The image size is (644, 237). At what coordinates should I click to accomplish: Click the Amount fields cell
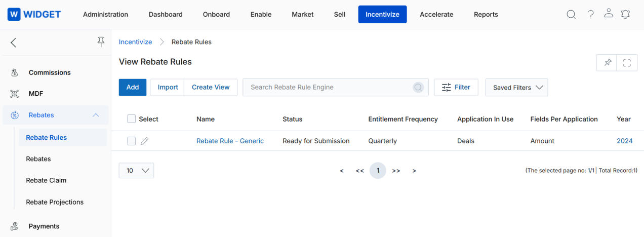coord(542,141)
